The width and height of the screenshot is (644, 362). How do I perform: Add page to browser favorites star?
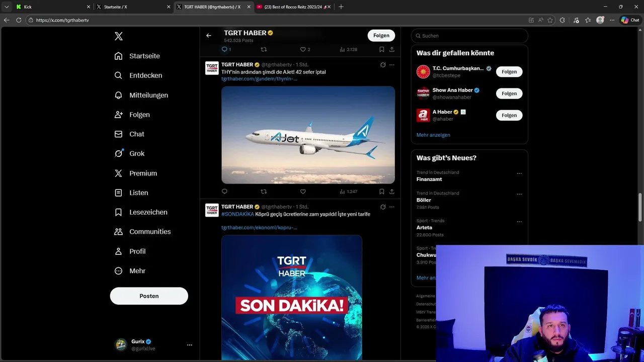click(x=550, y=20)
